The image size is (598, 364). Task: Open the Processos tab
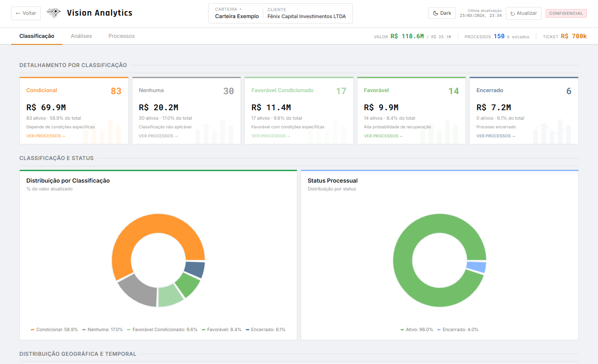tap(121, 36)
